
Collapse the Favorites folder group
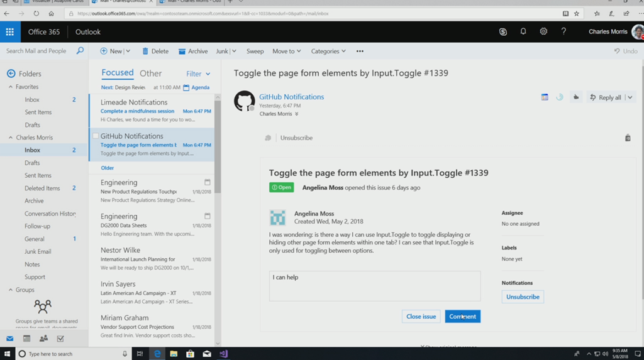point(11,87)
